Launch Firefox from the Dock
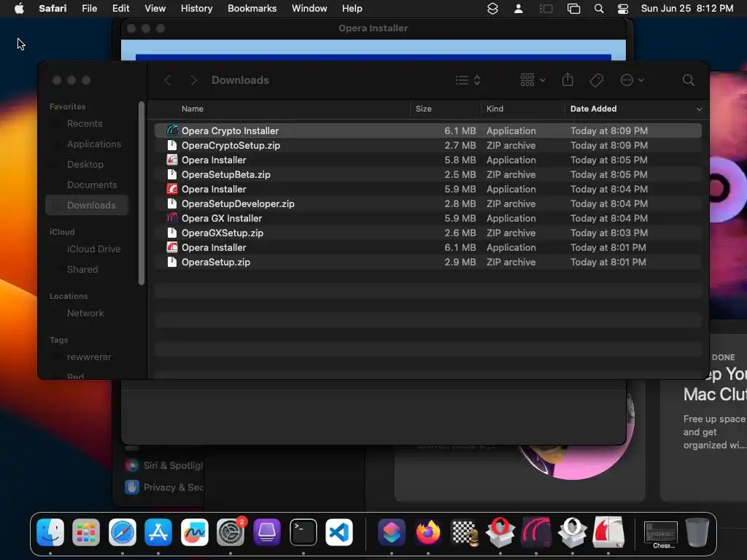747x560 pixels. pyautogui.click(x=427, y=532)
